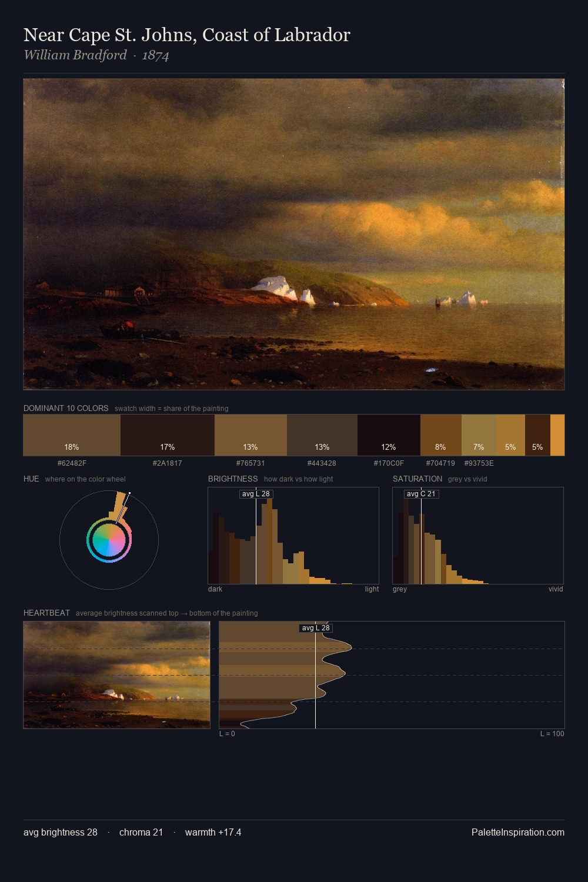Click the hex label '#93753E'
Viewport: 588px width, 882px height.
(x=479, y=463)
